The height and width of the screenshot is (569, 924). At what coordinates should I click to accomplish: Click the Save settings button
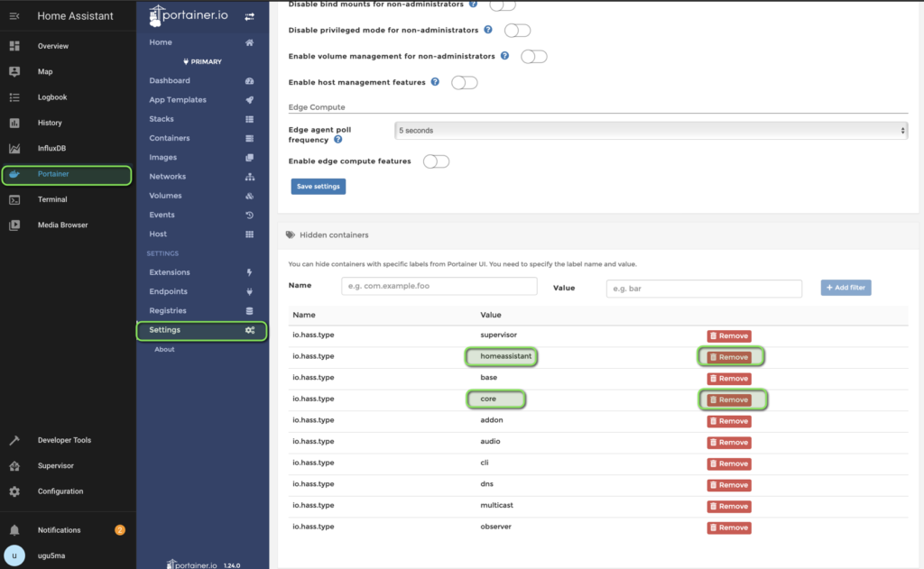[319, 186]
